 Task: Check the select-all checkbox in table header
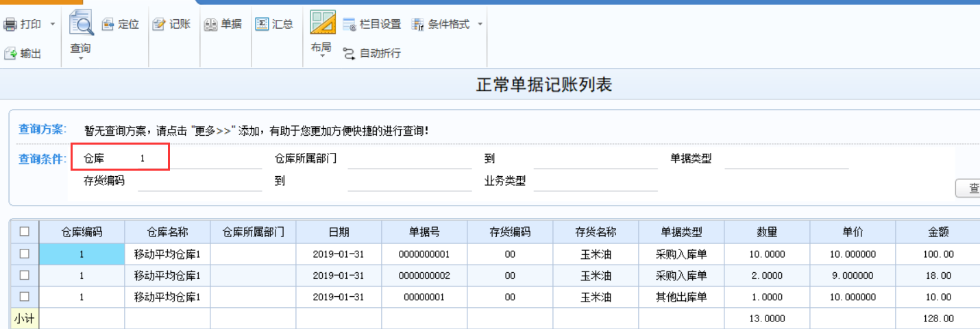[25, 232]
